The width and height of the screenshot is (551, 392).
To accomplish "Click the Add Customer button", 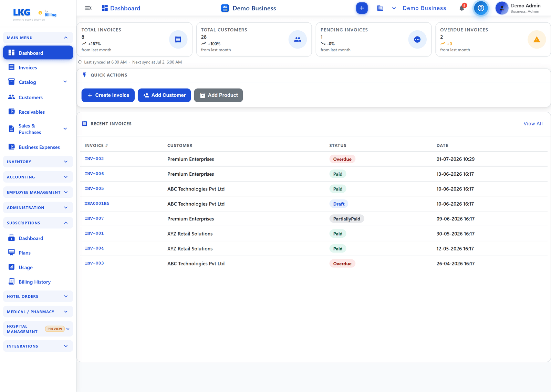I will pos(164,95).
